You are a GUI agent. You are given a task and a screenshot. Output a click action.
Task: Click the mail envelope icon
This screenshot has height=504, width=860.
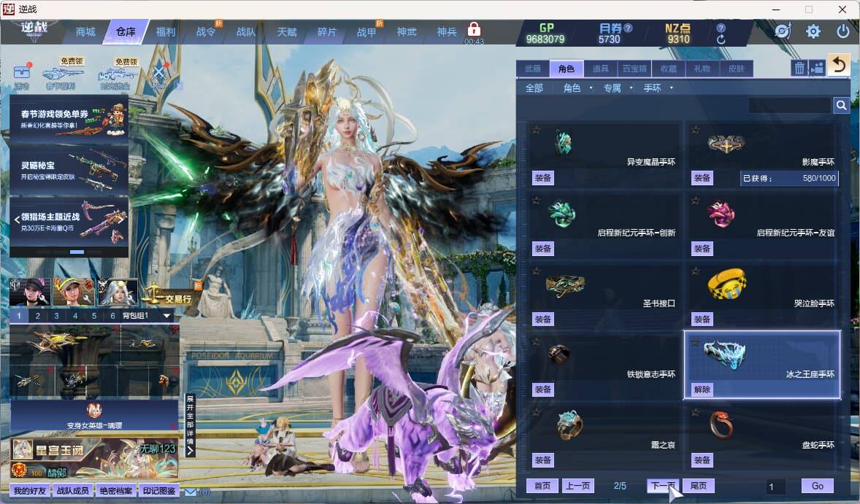tap(191, 492)
